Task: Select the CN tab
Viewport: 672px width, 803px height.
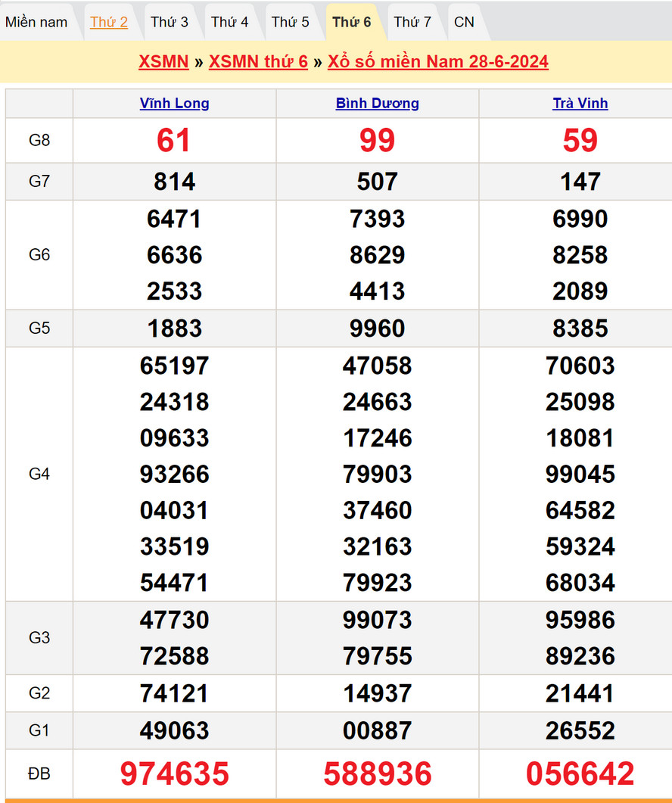Action: click(x=464, y=22)
